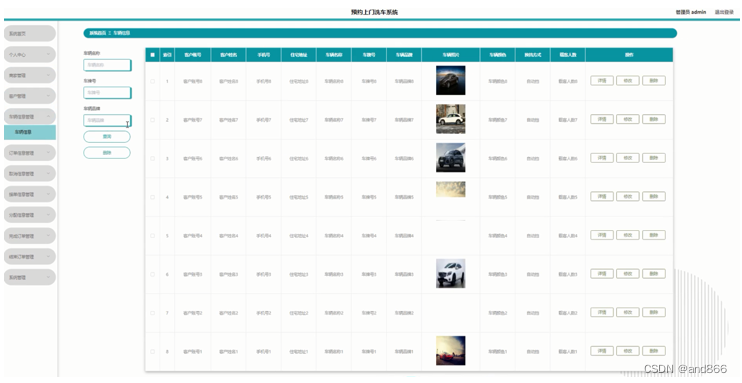Click the cell 客户账号8
The image size is (742, 383).
193,81
